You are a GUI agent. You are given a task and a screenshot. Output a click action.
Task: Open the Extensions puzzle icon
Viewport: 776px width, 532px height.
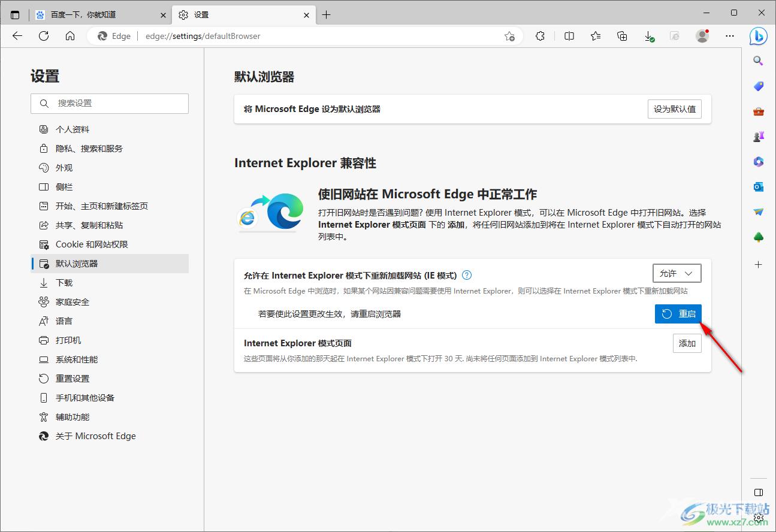(541, 36)
